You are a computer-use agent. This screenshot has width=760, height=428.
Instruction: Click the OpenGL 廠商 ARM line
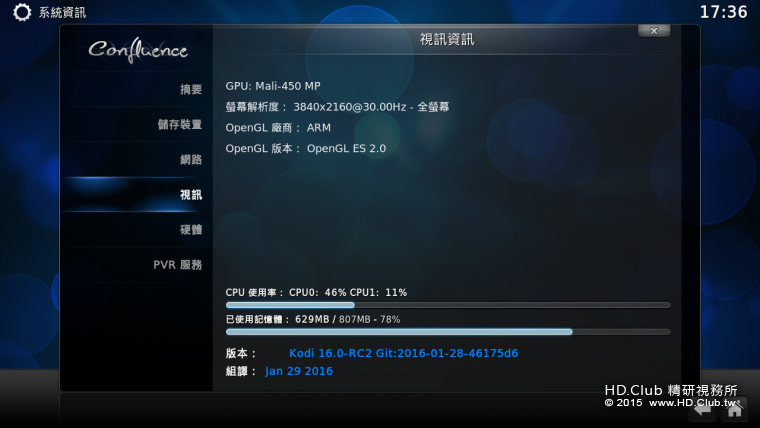coord(278,128)
